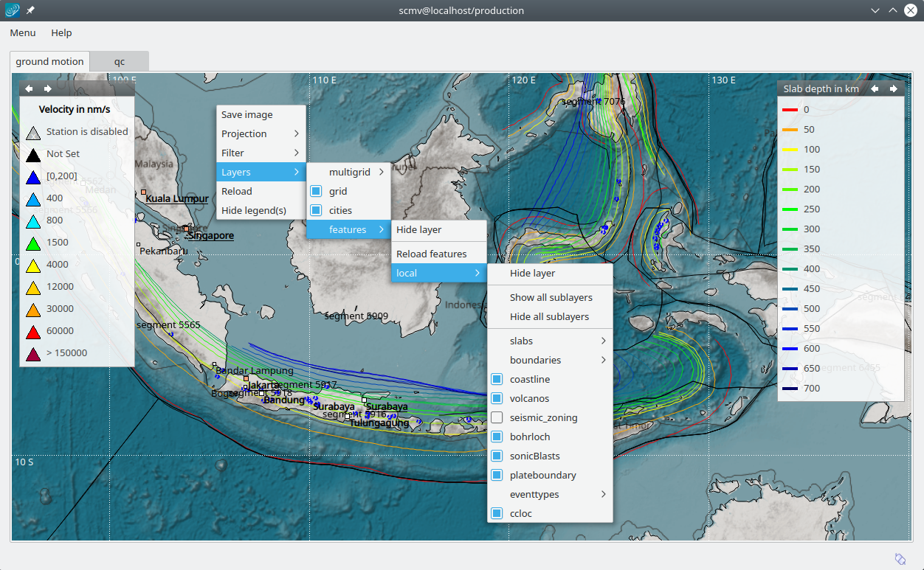Select Reload features option
Image resolution: width=924 pixels, height=570 pixels.
point(431,254)
